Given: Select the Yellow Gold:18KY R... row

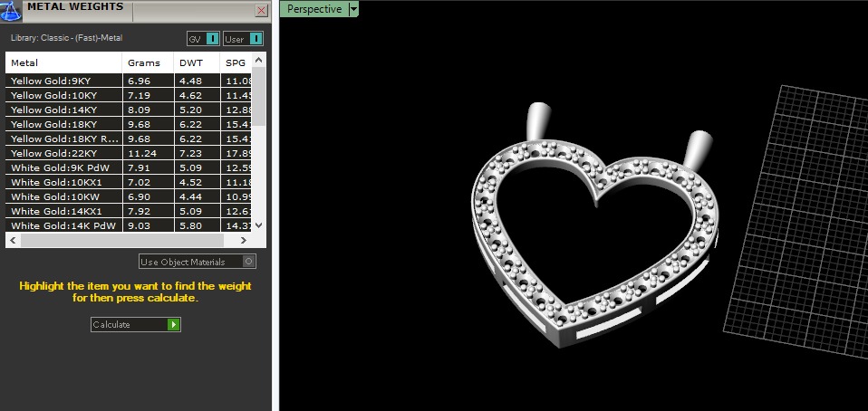Looking at the screenshot, I should point(129,139).
